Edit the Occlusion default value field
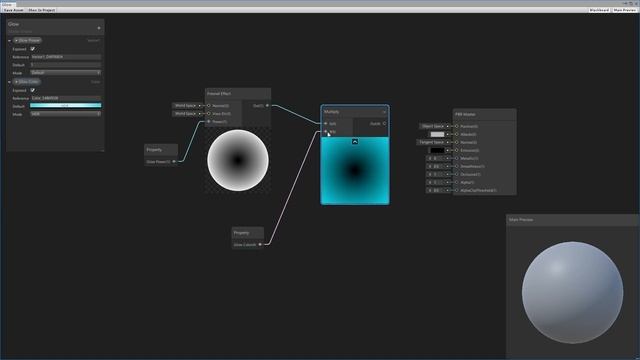Screen dimensions: 640x360 point(437,174)
